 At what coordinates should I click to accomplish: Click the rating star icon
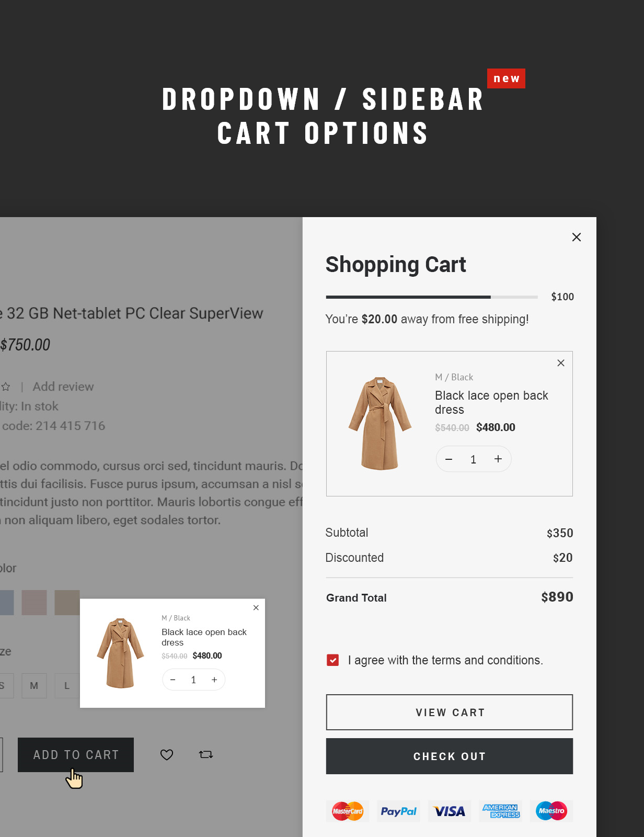tap(6, 387)
